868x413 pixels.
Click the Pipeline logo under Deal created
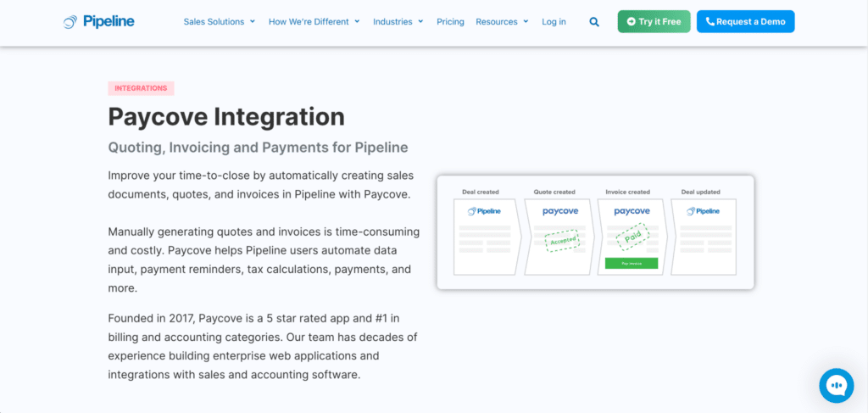tap(485, 211)
